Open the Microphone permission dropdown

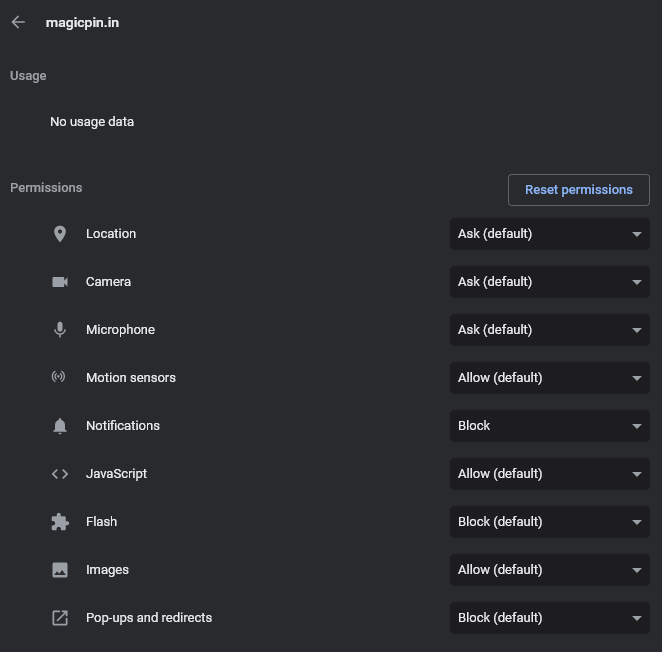tap(550, 330)
